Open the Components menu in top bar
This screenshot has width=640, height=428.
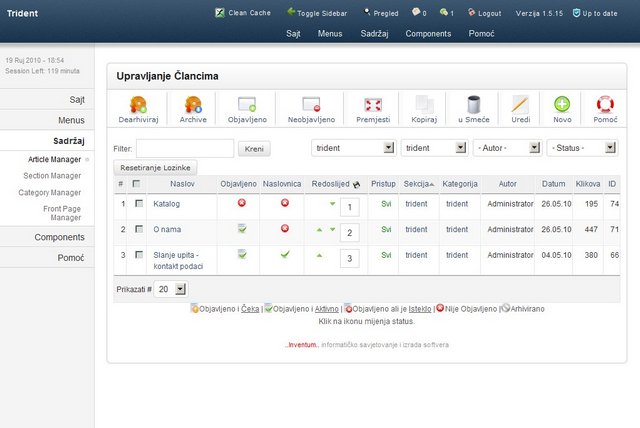coord(427,33)
